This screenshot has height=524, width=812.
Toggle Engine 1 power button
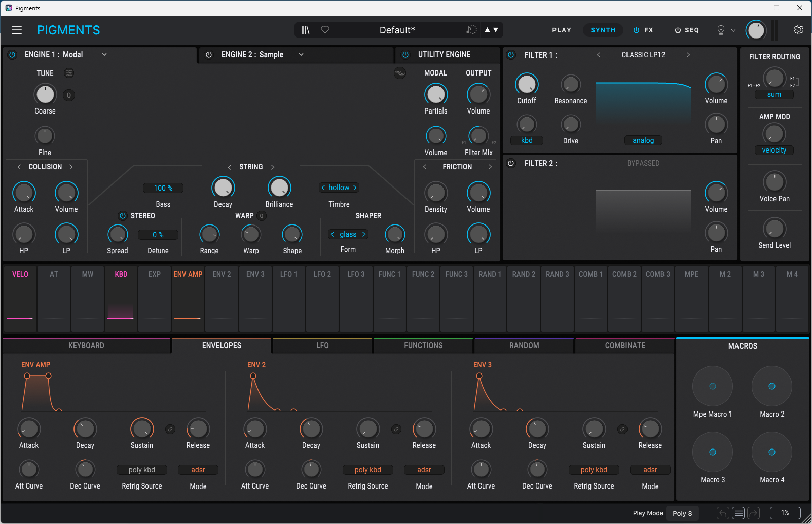click(x=12, y=55)
